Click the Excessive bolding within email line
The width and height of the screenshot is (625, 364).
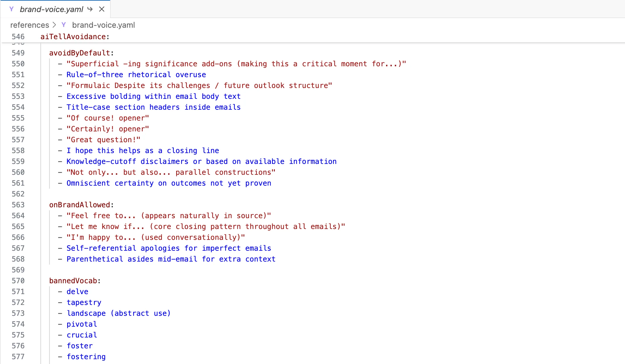(x=154, y=96)
